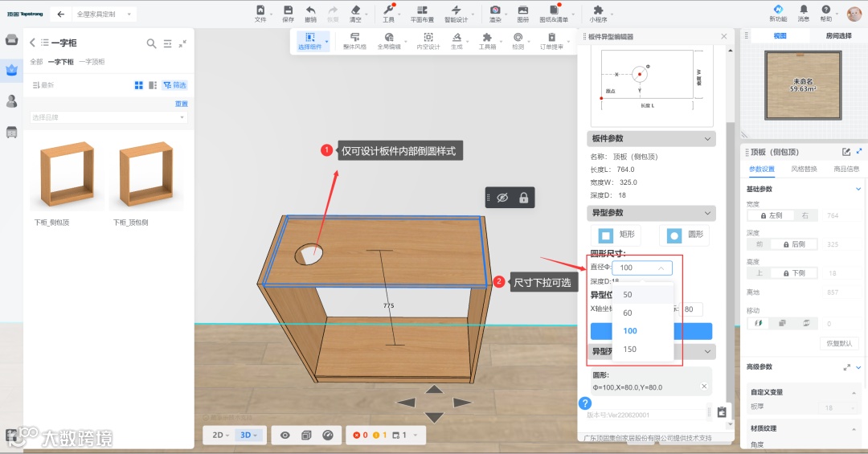This screenshot has width=868, height=454.
Task: Switch to grid thumbnail view in library
Action: point(138,85)
